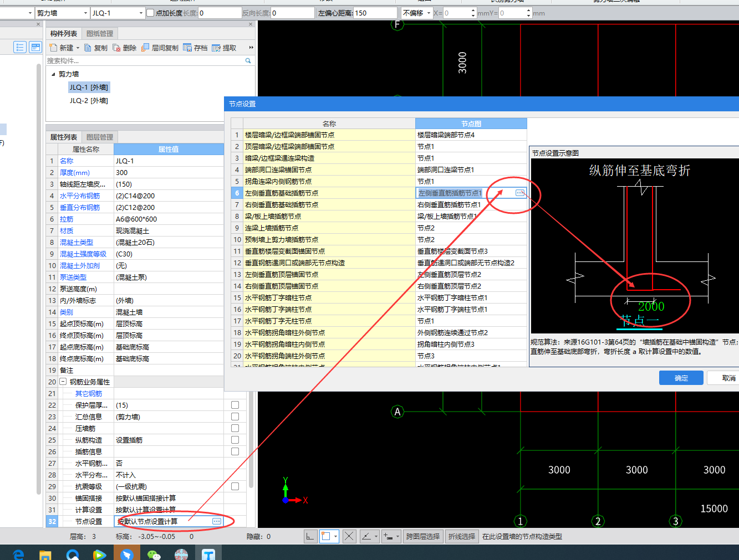Click the rectangle snap mode icon in status bar
This screenshot has height=560, width=739.
(x=326, y=536)
